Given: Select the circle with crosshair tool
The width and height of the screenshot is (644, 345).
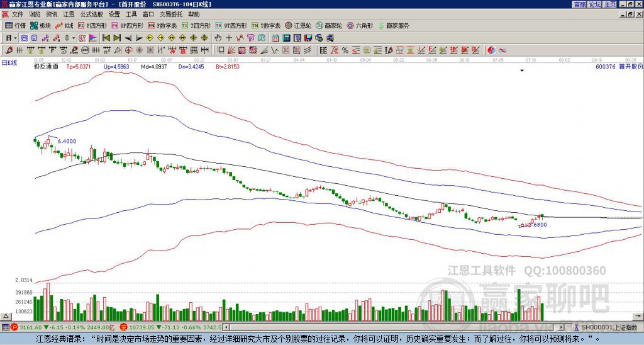Looking at the screenshot, I should point(128,50).
